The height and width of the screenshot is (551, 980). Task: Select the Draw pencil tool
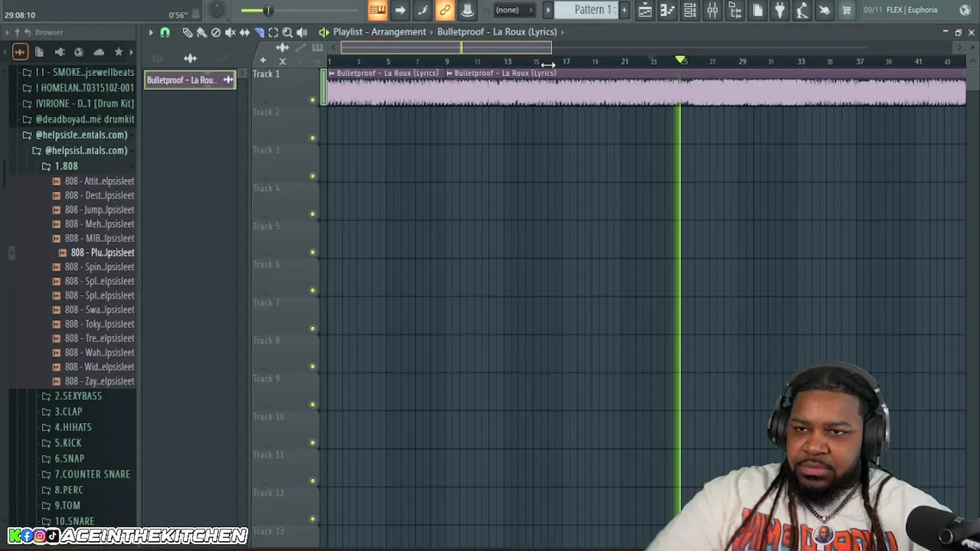pyautogui.click(x=188, y=32)
